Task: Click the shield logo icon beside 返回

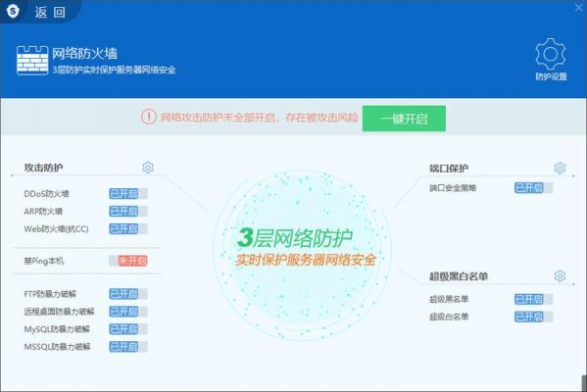Action: (x=13, y=11)
